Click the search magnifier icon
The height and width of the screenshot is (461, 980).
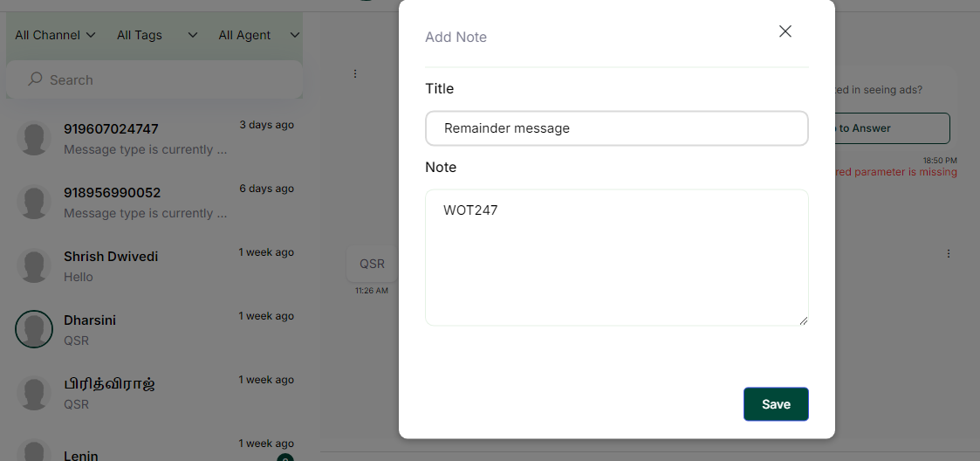tap(35, 79)
